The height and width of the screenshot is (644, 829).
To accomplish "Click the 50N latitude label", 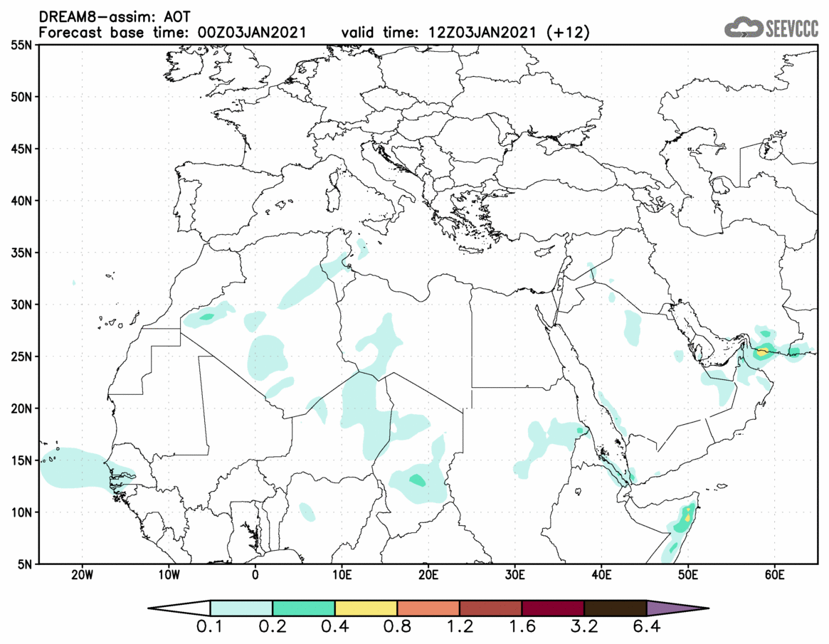I will 21,97.
